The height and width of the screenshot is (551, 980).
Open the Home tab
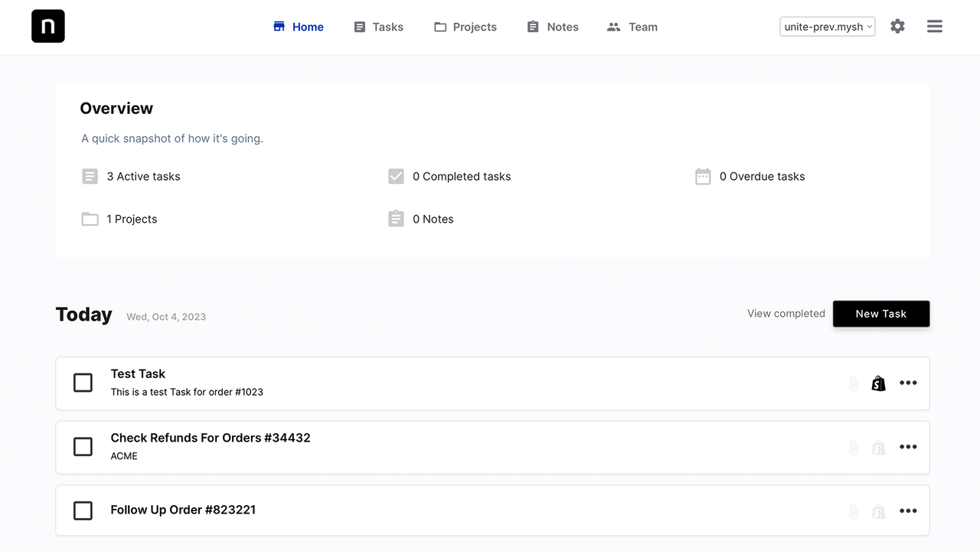click(299, 27)
